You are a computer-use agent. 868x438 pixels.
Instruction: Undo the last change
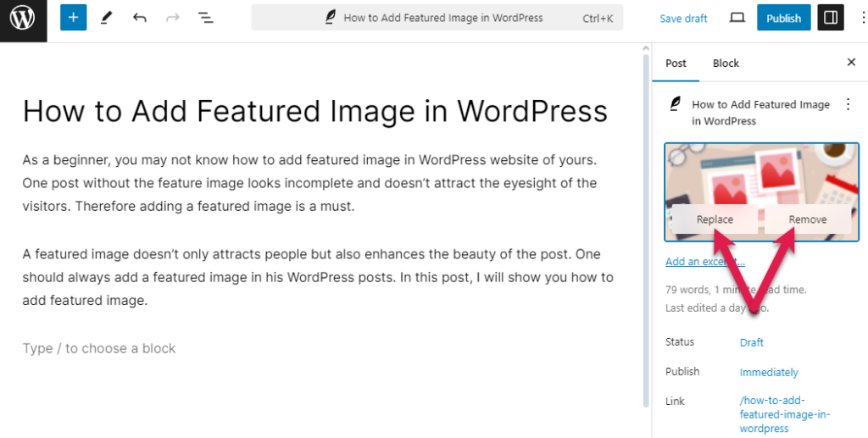[x=140, y=19]
